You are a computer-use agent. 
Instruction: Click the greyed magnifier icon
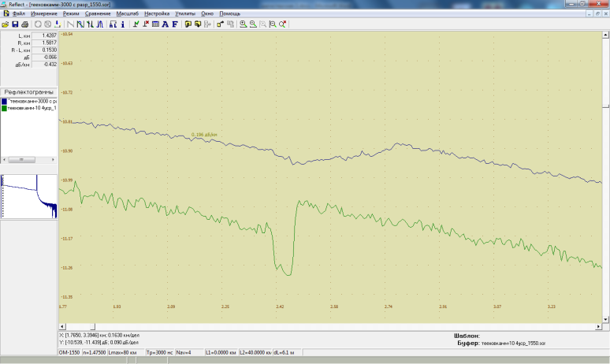pos(262,24)
